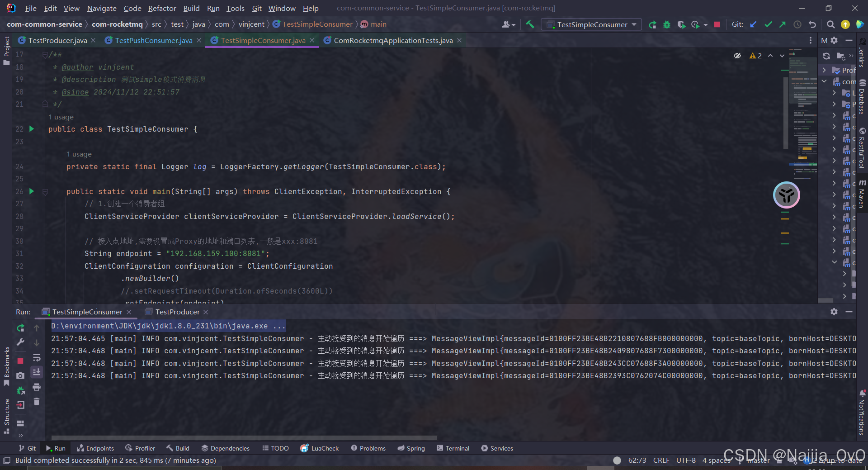Expand the Profiles node in Maven tree
Screen dimensions: 868x470
[x=825, y=70]
